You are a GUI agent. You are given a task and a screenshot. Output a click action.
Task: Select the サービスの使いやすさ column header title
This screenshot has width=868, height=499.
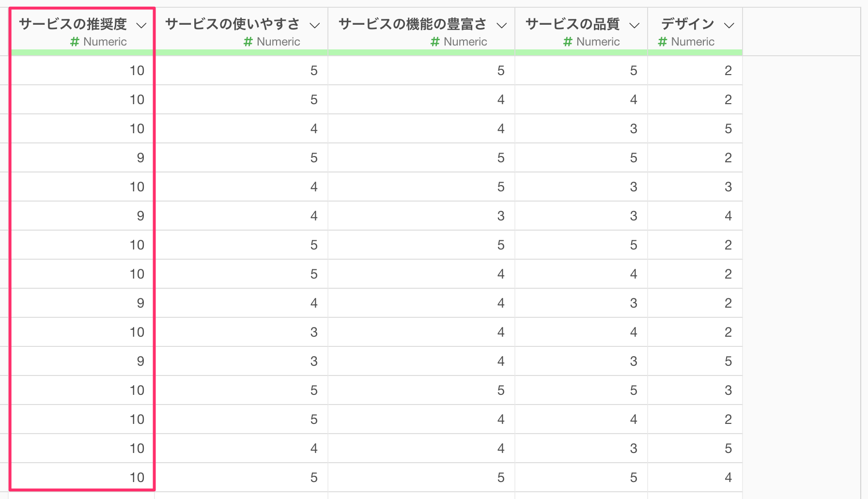232,24
